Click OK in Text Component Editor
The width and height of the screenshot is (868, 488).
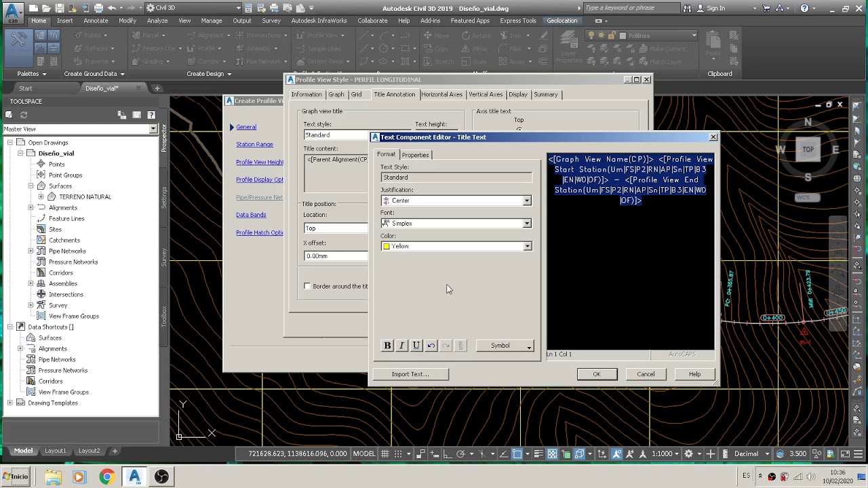(x=597, y=374)
